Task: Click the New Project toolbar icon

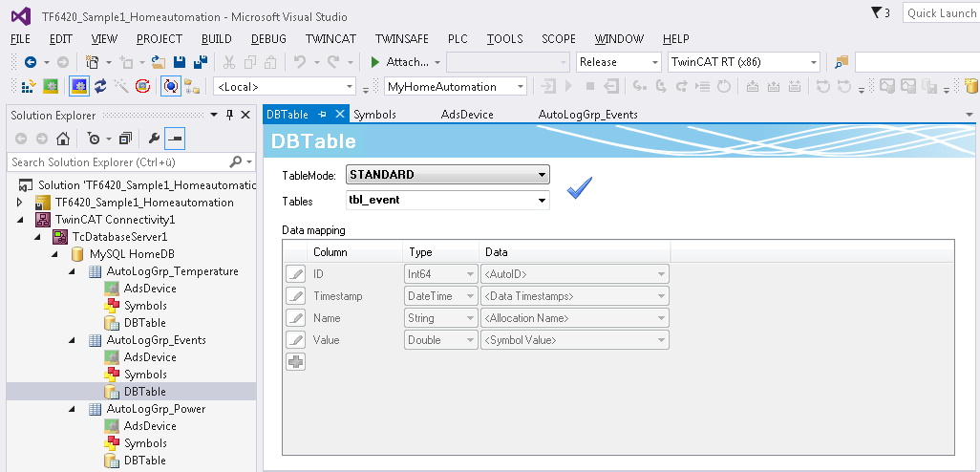Action: [93, 62]
